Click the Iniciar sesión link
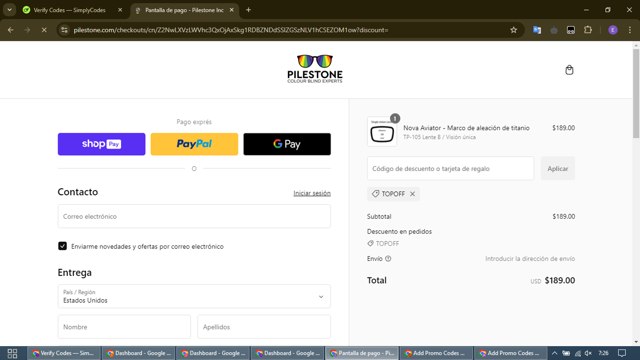The image size is (640, 360). [312, 193]
